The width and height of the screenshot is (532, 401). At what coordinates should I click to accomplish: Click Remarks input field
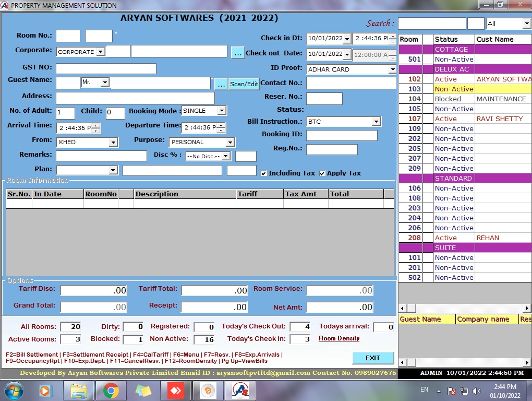pos(101,156)
